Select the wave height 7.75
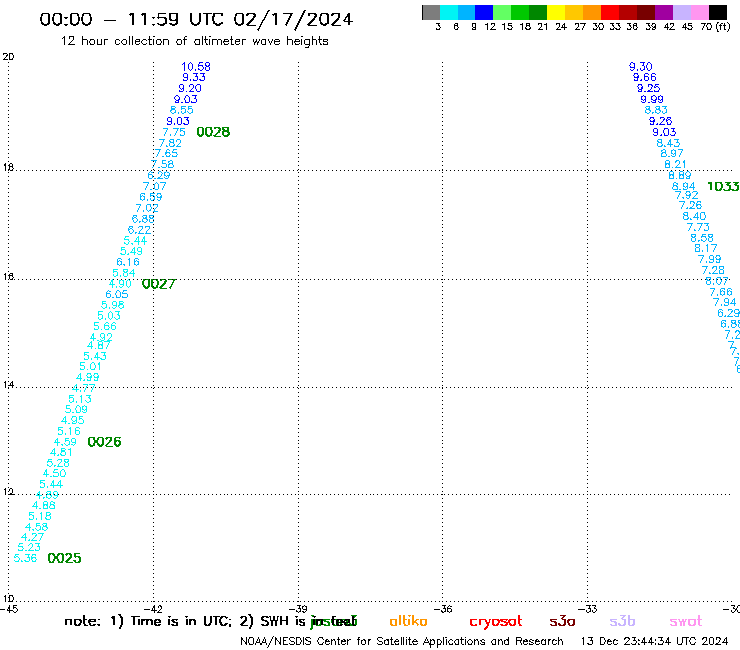740x650 pixels. (x=174, y=132)
